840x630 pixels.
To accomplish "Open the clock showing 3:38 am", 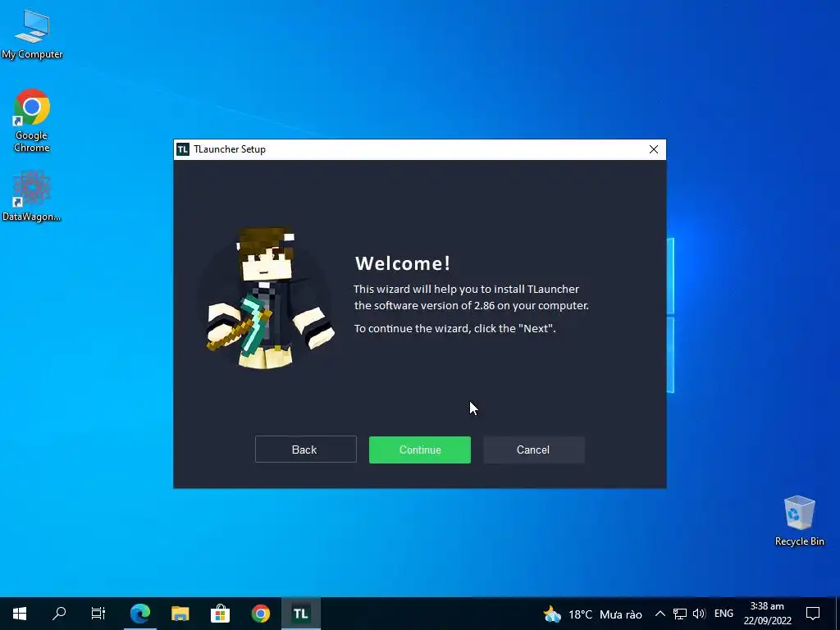I will coord(767,614).
